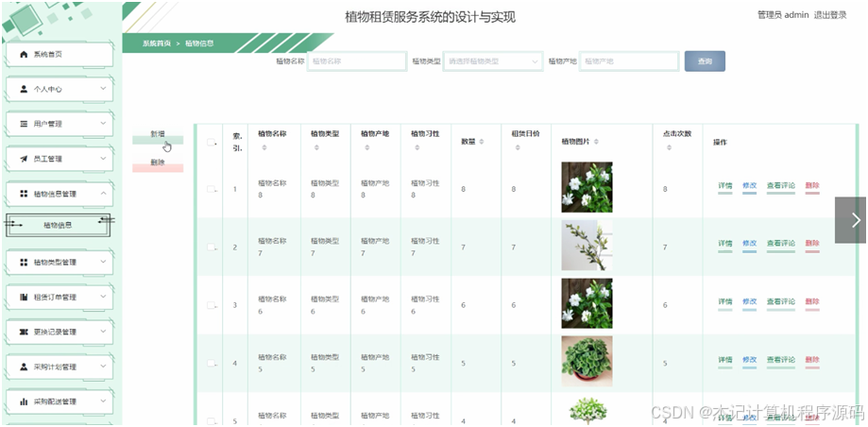
Task: Click the paper plane icon beside 员工管理
Action: [x=24, y=159]
